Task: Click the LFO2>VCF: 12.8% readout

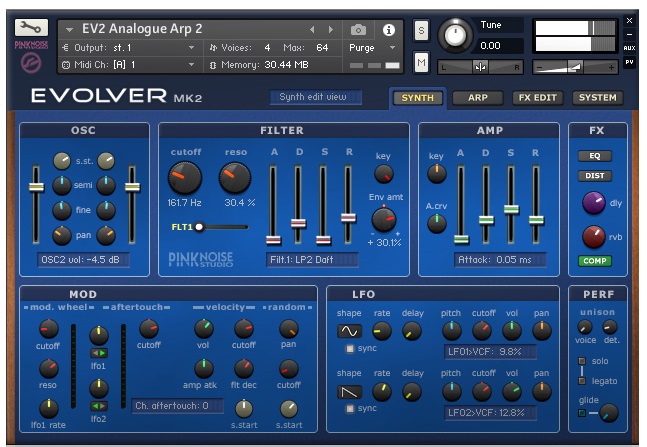Action: (490, 412)
